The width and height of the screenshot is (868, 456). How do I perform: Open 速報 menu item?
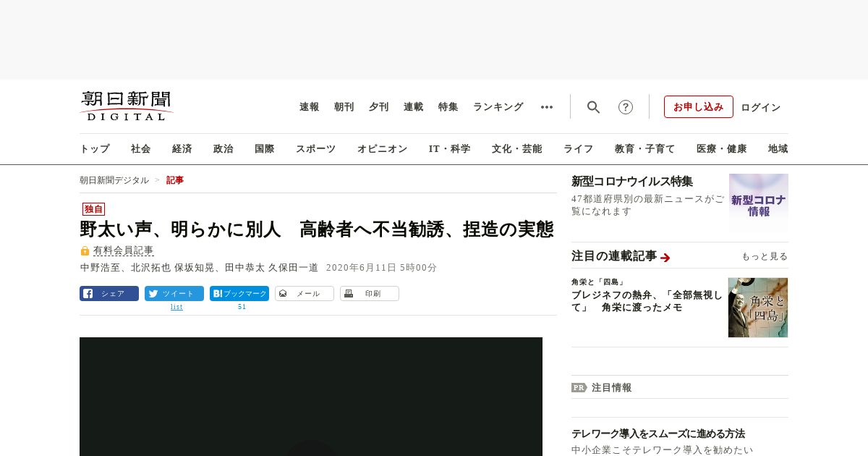pos(310,107)
